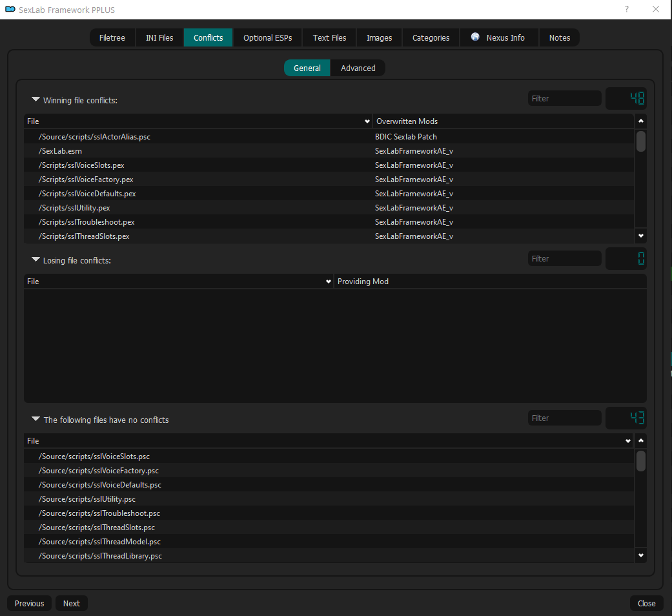Click the Previous button
The image size is (672, 616).
pos(30,603)
